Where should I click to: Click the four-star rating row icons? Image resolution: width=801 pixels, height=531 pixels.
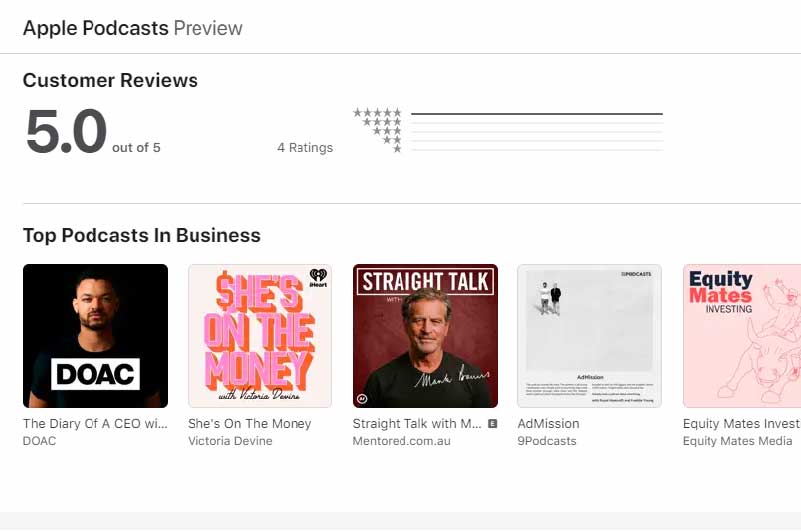(x=382, y=122)
